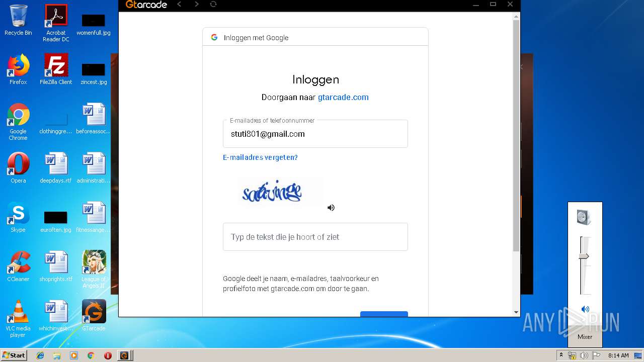Select the FileZilla Client desktop icon

pyautogui.click(x=56, y=69)
